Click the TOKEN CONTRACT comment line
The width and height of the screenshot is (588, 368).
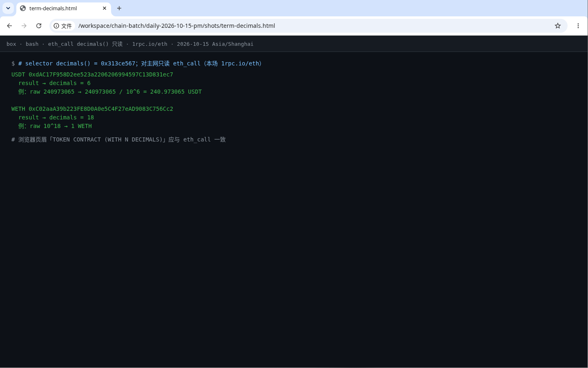[x=118, y=139]
